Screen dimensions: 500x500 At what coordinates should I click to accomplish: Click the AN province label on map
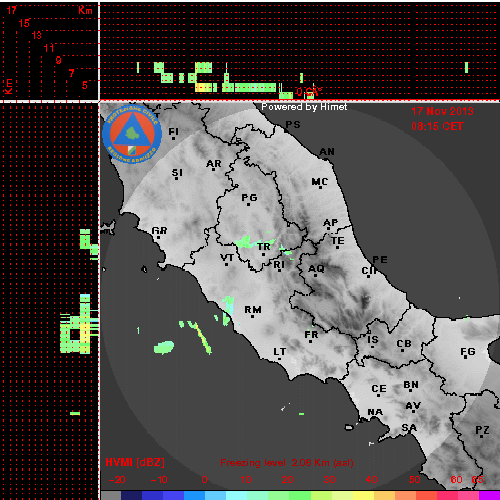pos(327,152)
